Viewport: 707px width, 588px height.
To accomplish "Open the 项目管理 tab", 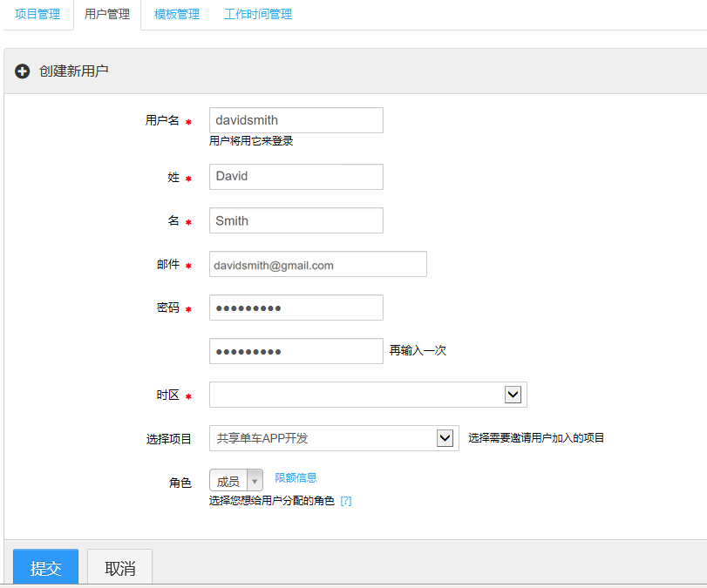I will coord(37,15).
